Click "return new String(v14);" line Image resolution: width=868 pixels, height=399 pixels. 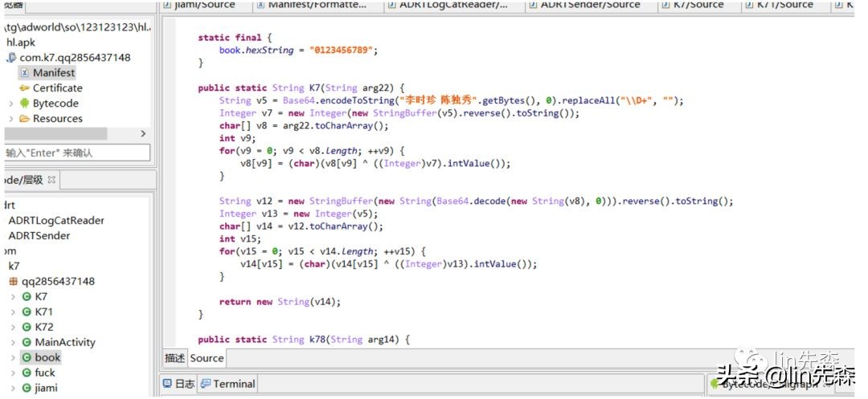280,302
